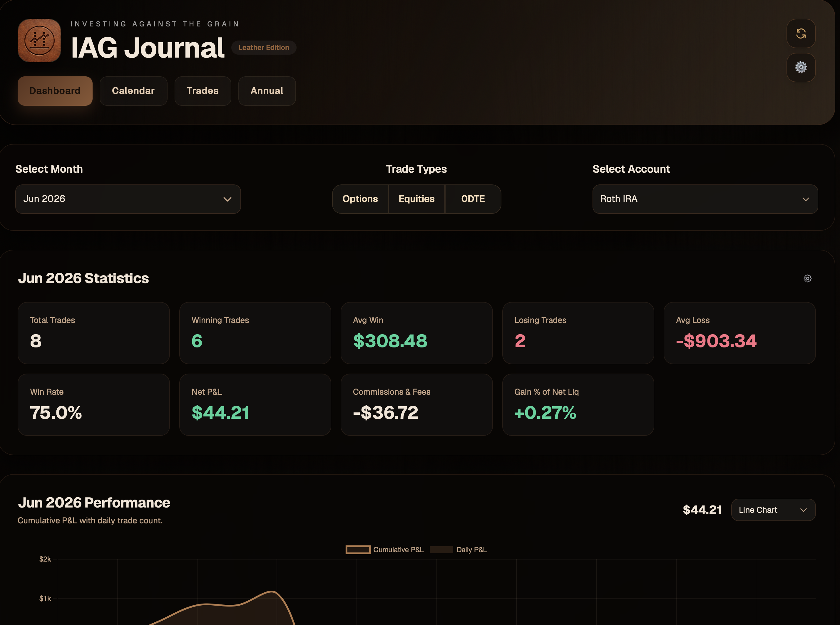
Task: Open the Calendar tab
Action: [133, 91]
